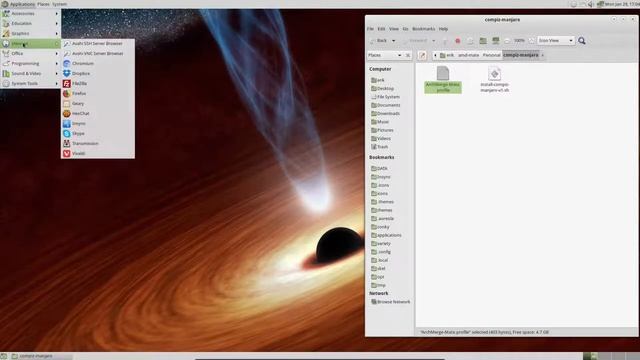Open the Go menu in file manager
Screen dimensions: 640x360
click(x=405, y=29)
